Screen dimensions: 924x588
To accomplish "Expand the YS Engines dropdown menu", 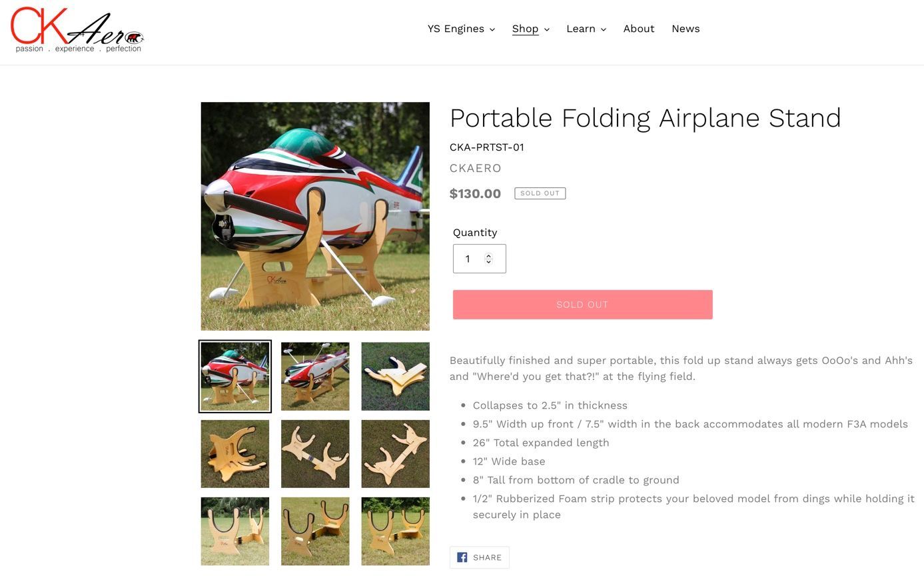I will (461, 29).
